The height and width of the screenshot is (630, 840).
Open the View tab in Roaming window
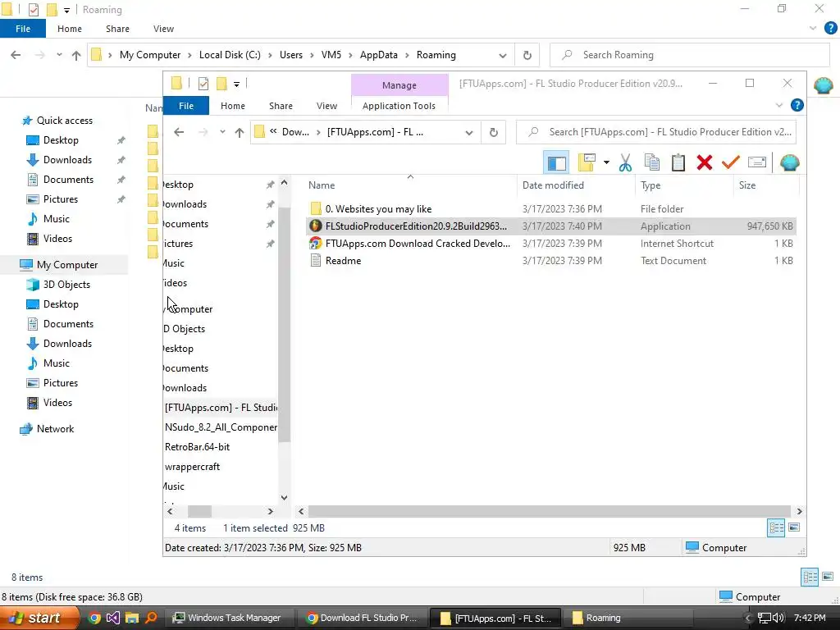[163, 29]
